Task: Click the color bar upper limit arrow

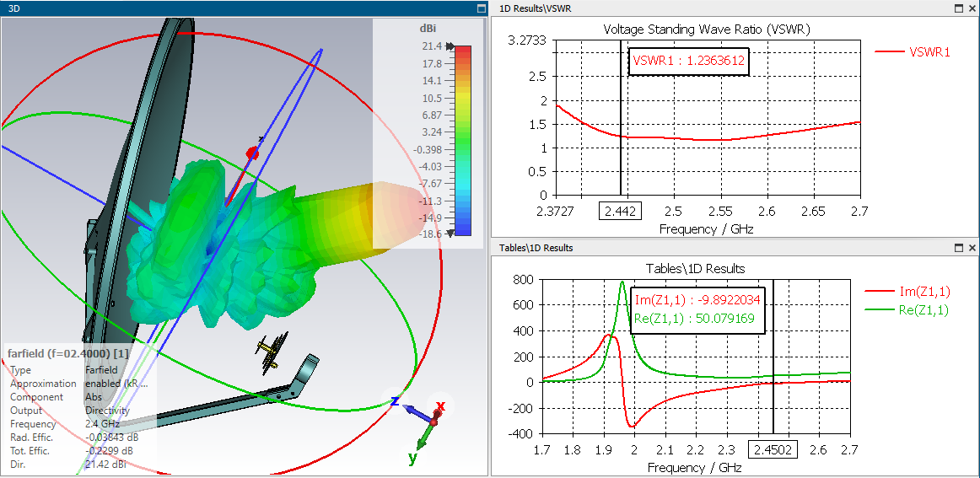Action: point(449,46)
